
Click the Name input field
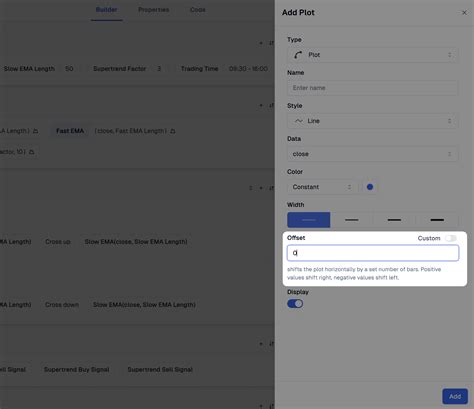373,88
